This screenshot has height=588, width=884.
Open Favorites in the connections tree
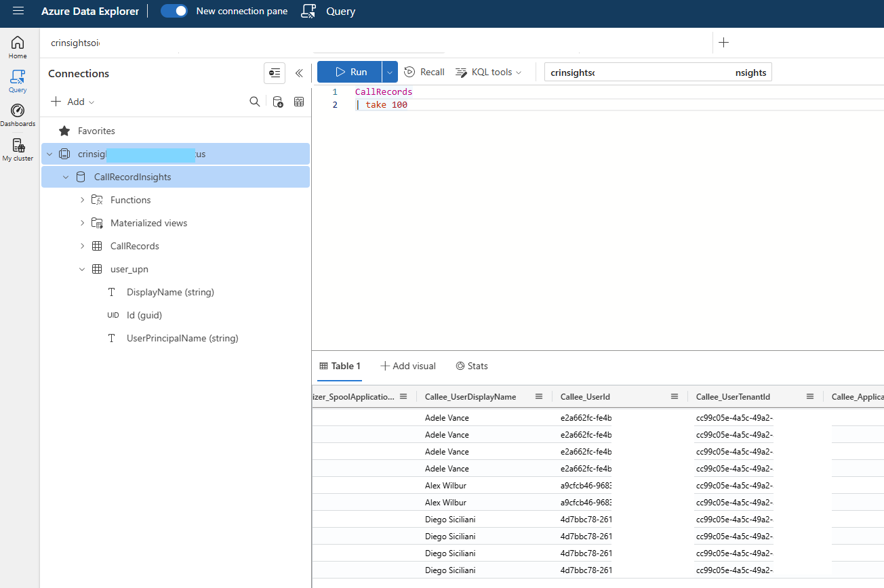click(96, 131)
